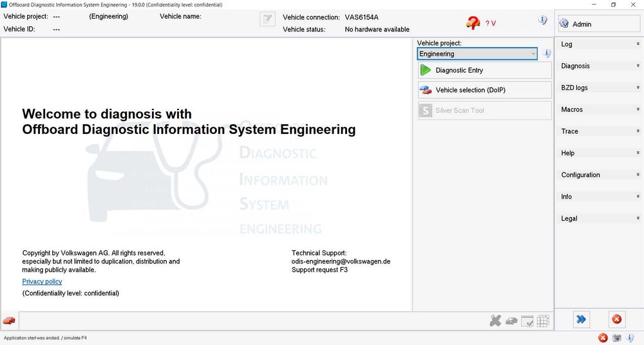644x345 pixels.
Task: Click the VAS6154A vehicle connection text
Action: point(361,17)
